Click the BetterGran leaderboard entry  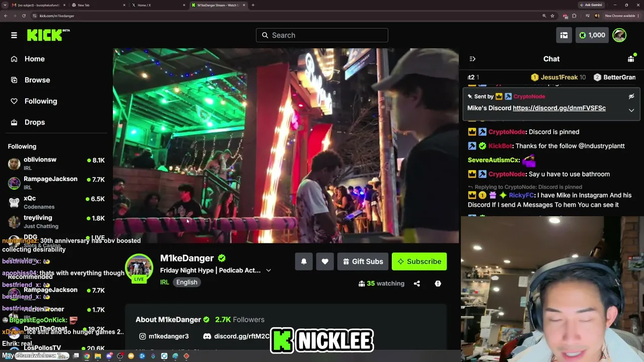click(615, 77)
